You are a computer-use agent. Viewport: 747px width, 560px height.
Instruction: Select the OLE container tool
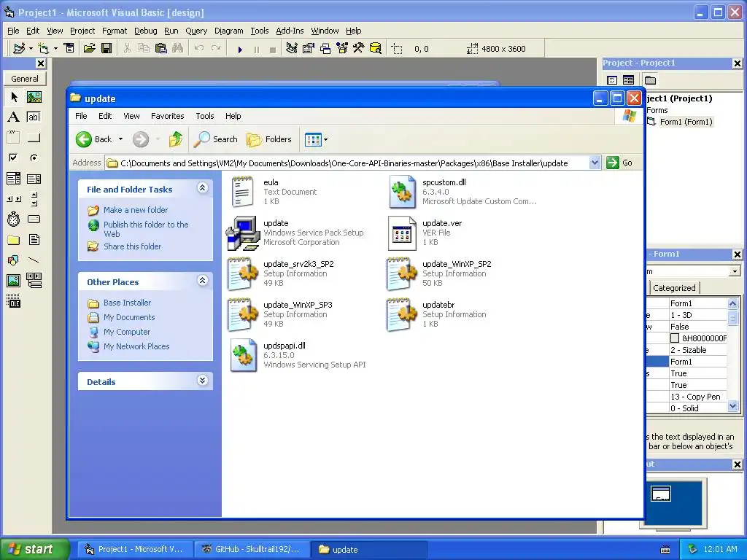point(14,301)
